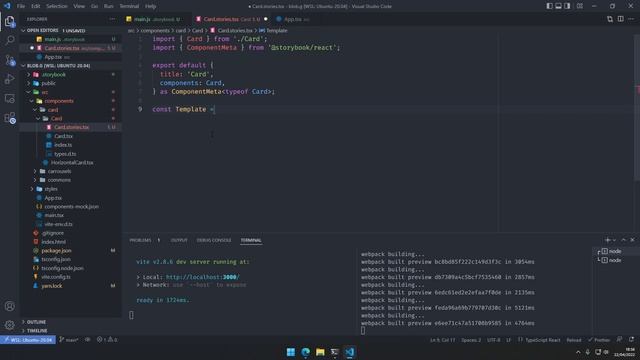Screen dimensions: 640x360
Task: Click the Open Changes icon in editor toolbar
Action: 610,19
